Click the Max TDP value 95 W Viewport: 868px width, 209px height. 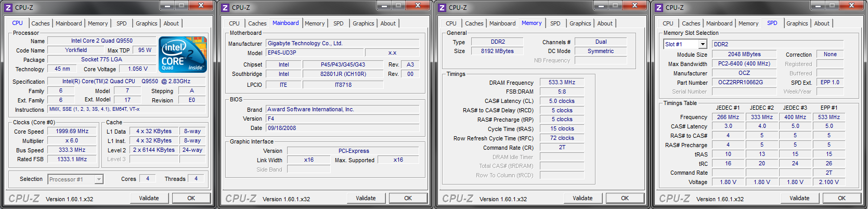click(x=145, y=50)
